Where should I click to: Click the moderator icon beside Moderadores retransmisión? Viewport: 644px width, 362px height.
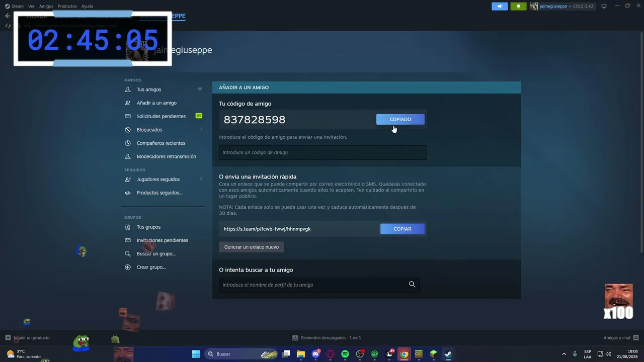[128, 156]
